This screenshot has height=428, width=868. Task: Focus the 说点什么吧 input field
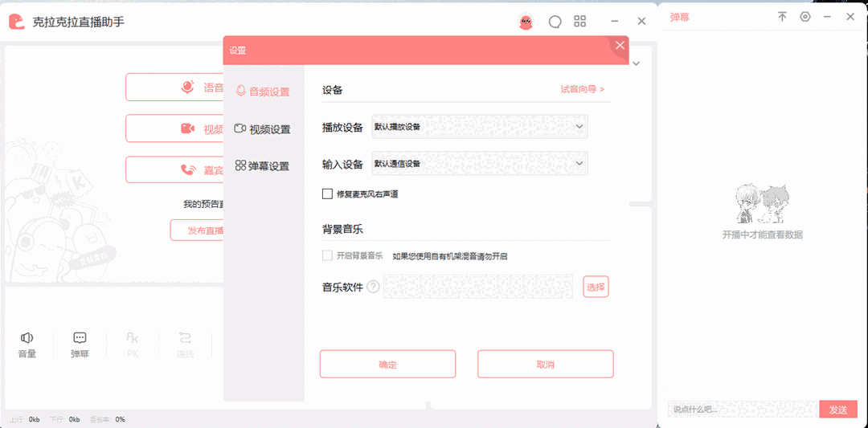(742, 410)
